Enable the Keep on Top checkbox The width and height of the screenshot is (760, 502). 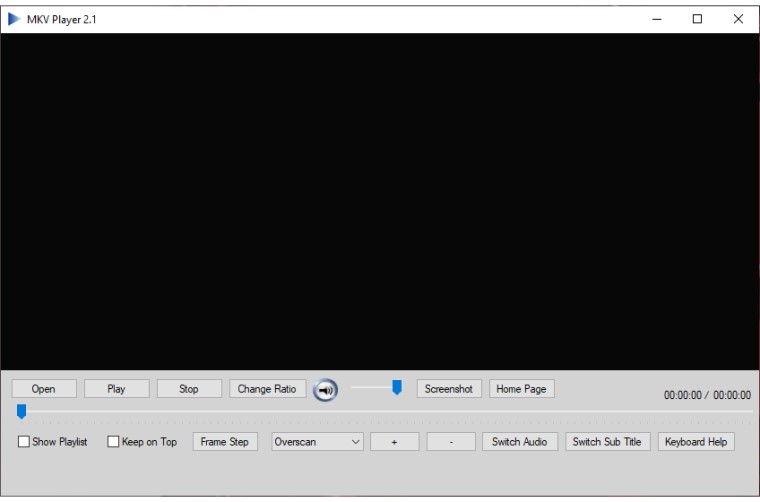coord(113,441)
